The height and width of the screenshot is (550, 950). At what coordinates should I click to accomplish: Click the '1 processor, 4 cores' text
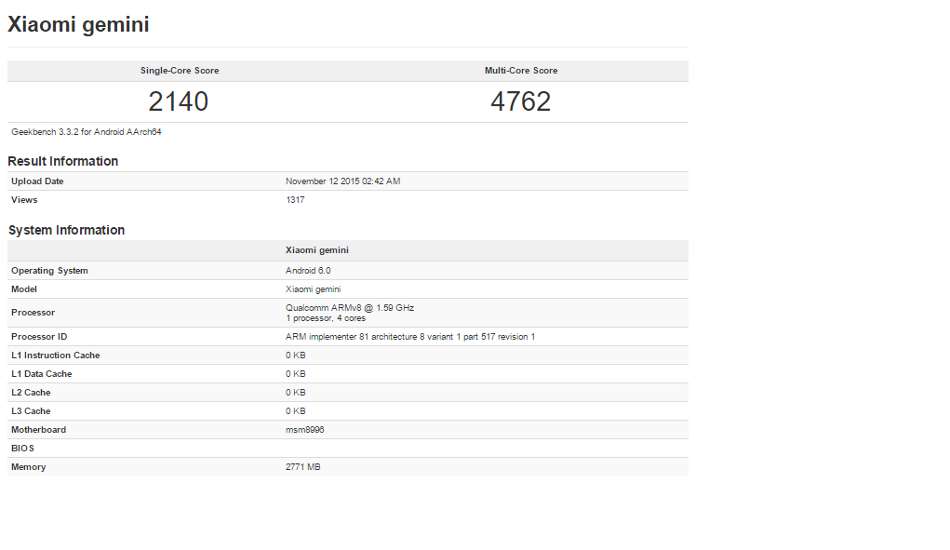tap(325, 318)
